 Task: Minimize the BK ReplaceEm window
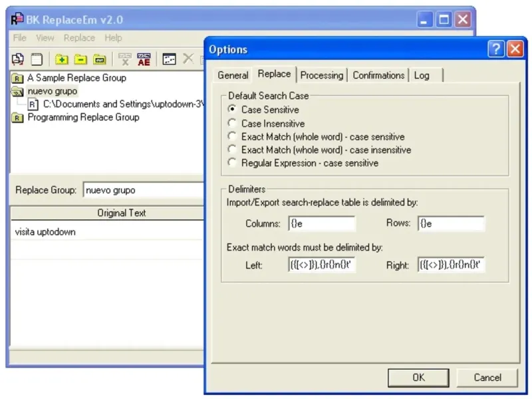tap(425, 19)
